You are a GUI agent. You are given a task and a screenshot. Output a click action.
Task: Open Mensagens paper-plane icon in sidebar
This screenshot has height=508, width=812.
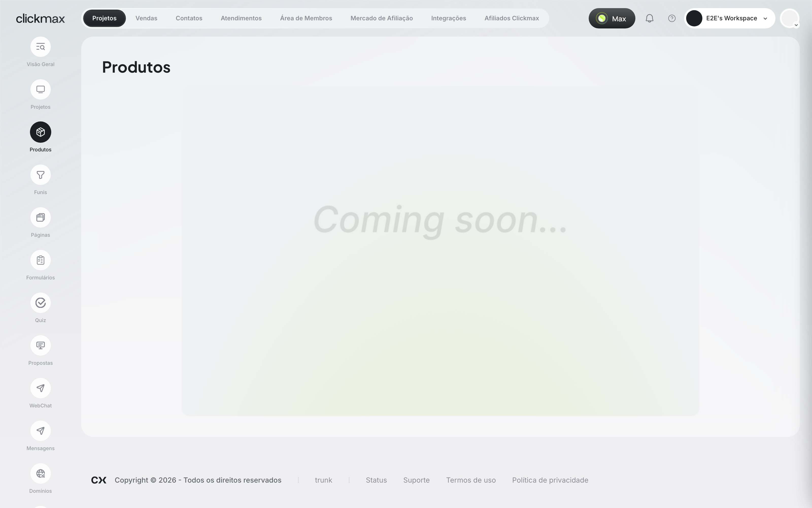pyautogui.click(x=41, y=431)
